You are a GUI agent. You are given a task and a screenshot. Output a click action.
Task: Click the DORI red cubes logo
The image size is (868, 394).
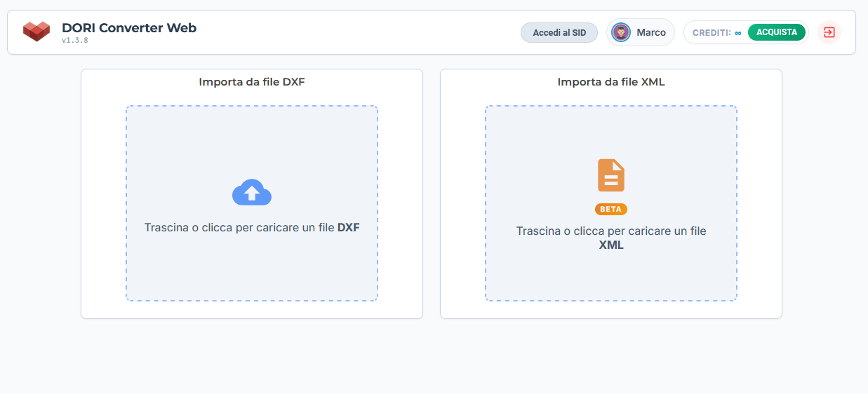(x=36, y=32)
